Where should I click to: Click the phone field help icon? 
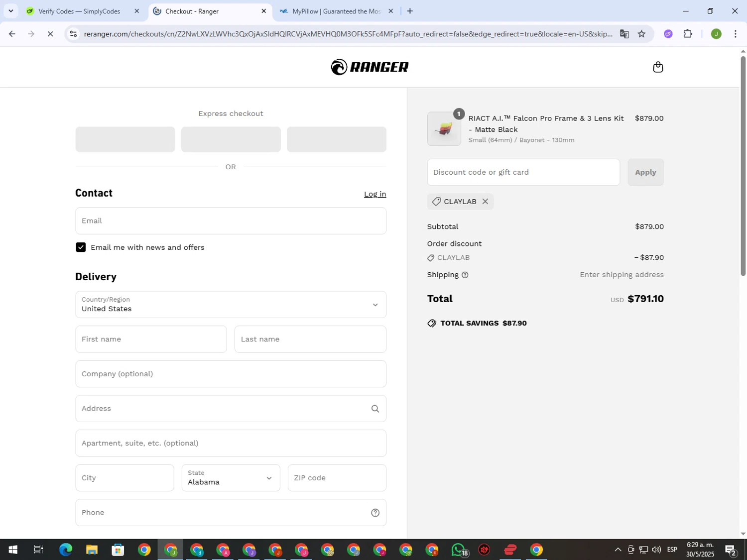pyautogui.click(x=375, y=513)
